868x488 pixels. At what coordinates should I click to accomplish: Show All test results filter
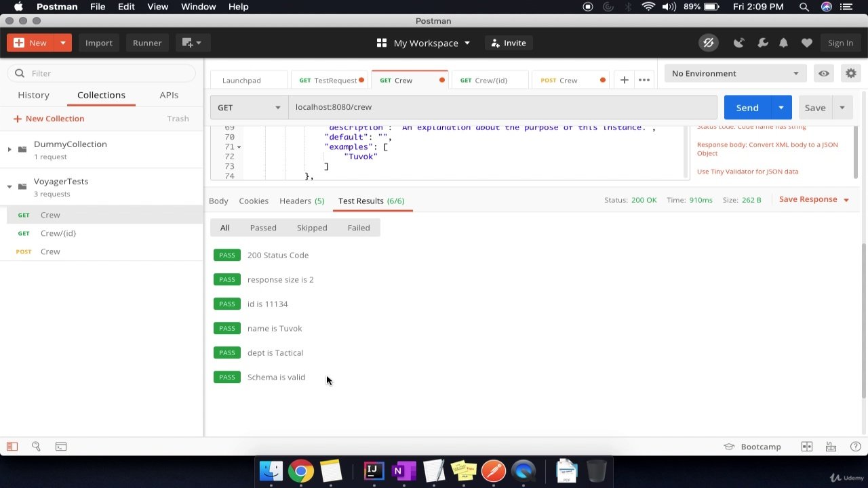pyautogui.click(x=224, y=228)
